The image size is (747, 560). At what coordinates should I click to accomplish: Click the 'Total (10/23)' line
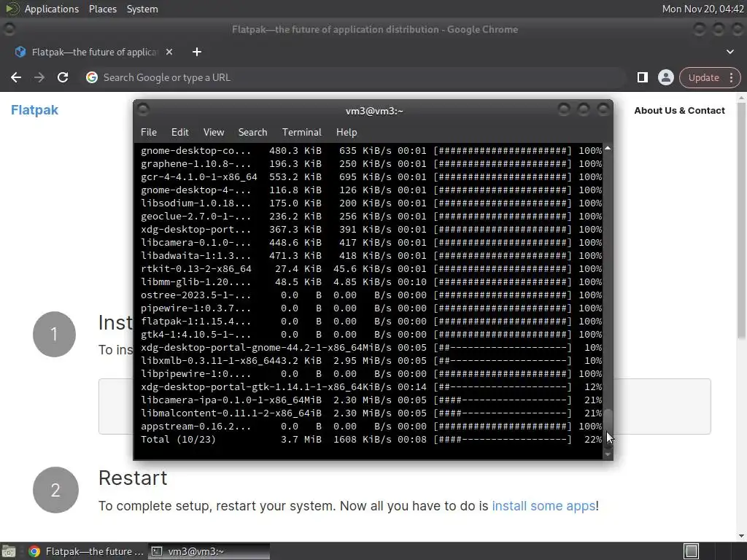[371, 440]
